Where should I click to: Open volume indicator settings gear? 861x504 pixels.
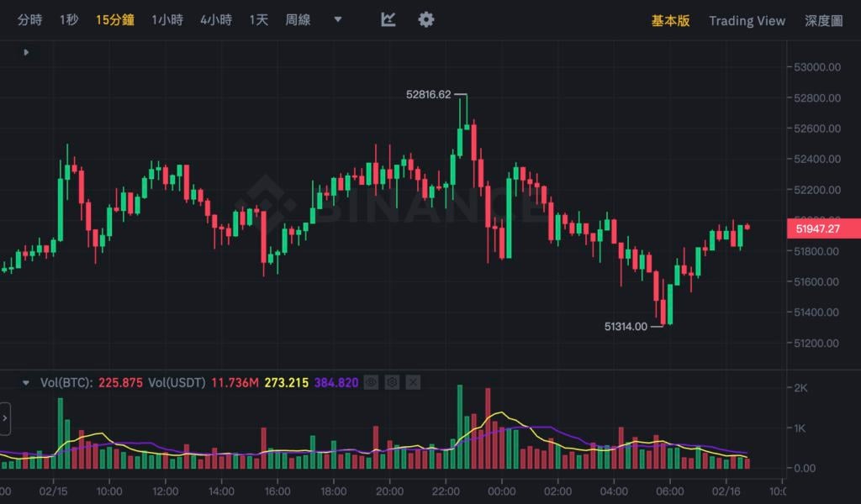[x=392, y=382]
